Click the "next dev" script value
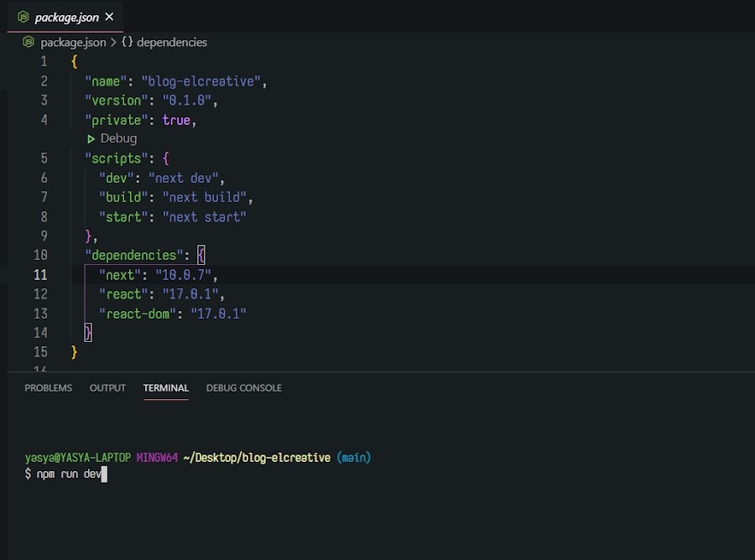 pos(183,178)
